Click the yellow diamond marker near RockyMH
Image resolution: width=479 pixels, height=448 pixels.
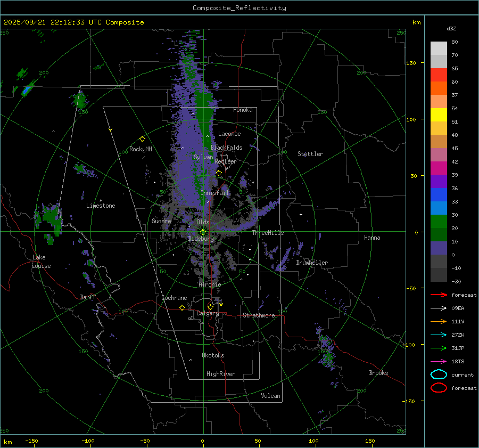tap(142, 139)
